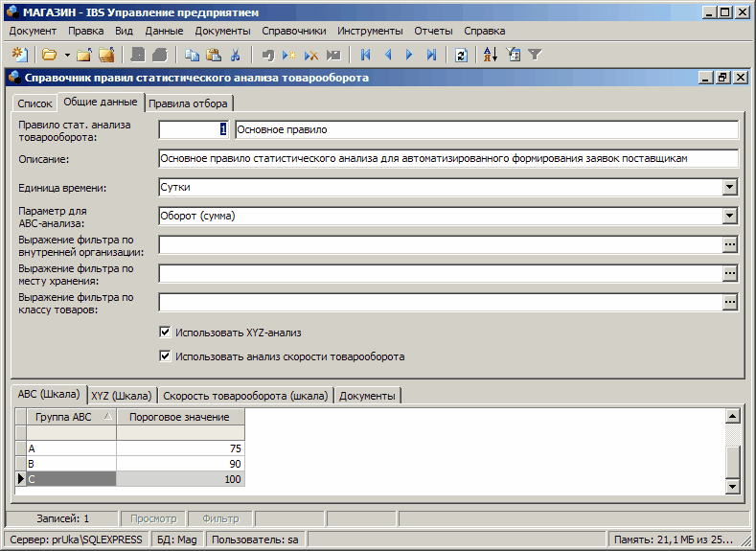The height and width of the screenshot is (551, 756).
Task: Open the месту хранения filter expression editor button
Action: [x=730, y=274]
